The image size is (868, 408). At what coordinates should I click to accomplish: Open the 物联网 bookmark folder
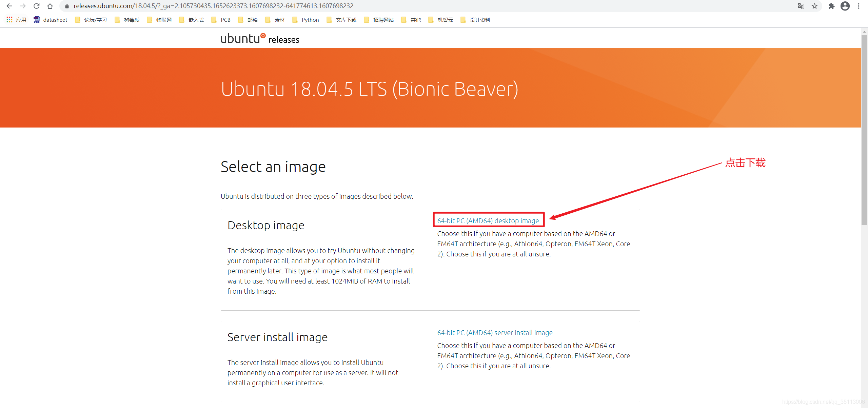pos(159,20)
